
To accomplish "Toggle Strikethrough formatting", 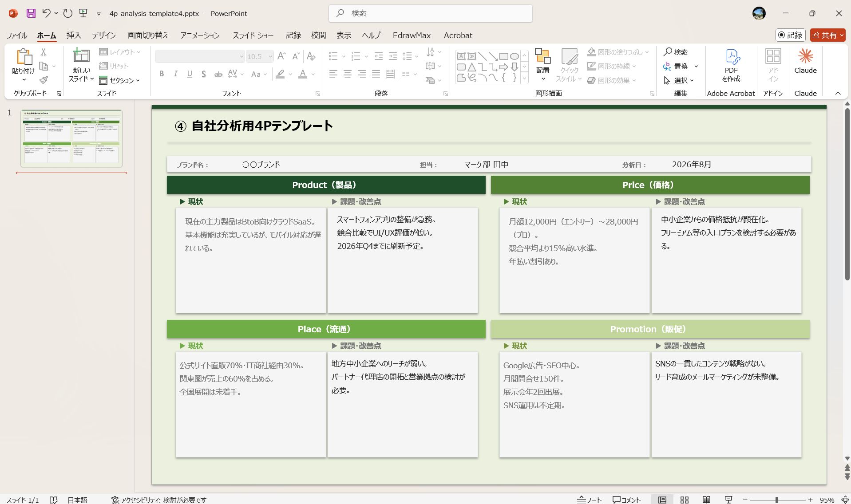I will [x=218, y=74].
